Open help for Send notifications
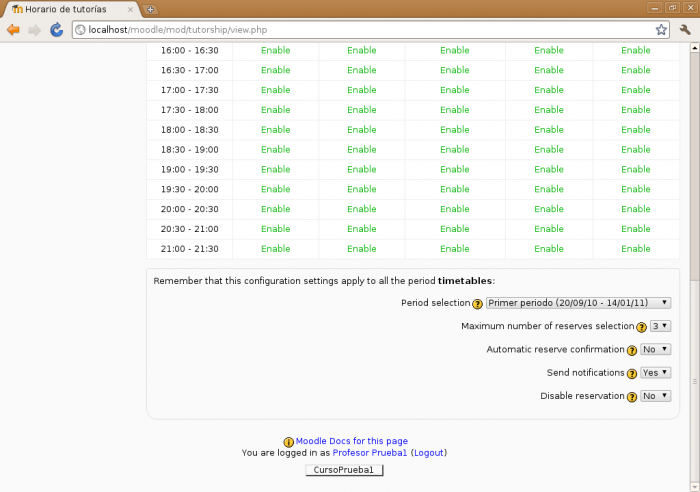Viewport: 700px width, 492px height. pos(632,374)
